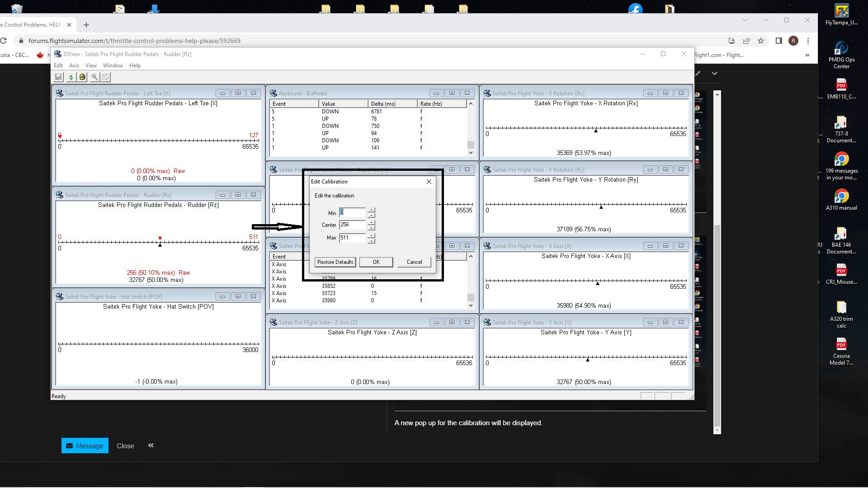The width and height of the screenshot is (868, 488).
Task: Expand the forum post chevron near the scrollbar
Action: [713, 73]
